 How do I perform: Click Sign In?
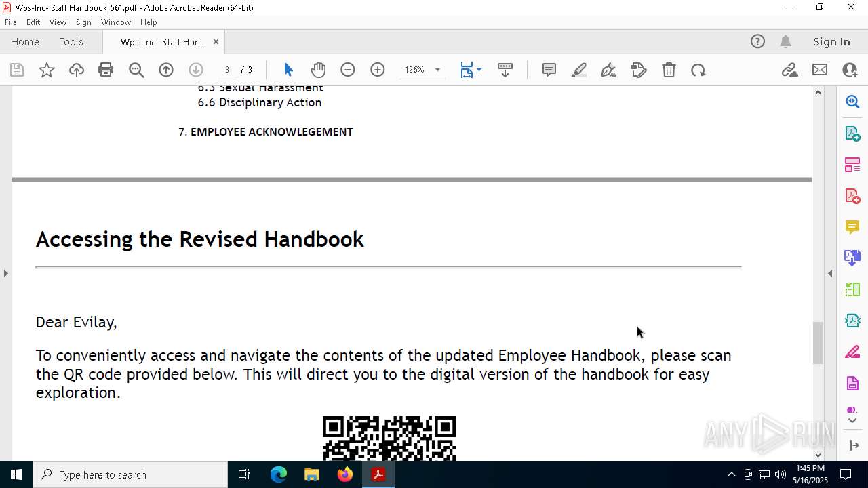coord(831,42)
